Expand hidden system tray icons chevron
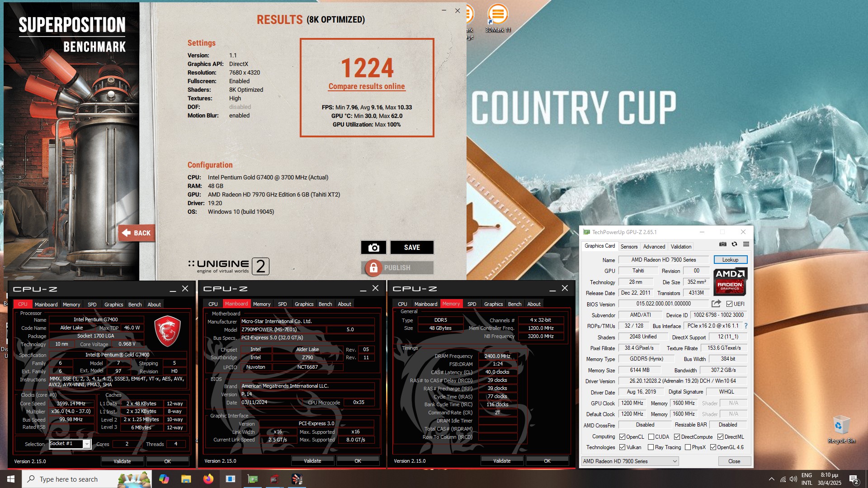Image resolution: width=868 pixels, height=488 pixels. [771, 479]
